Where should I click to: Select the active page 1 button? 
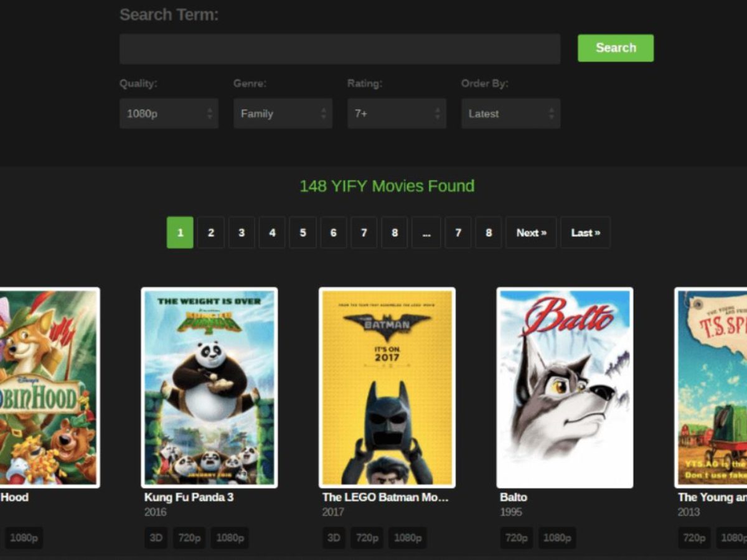180,232
